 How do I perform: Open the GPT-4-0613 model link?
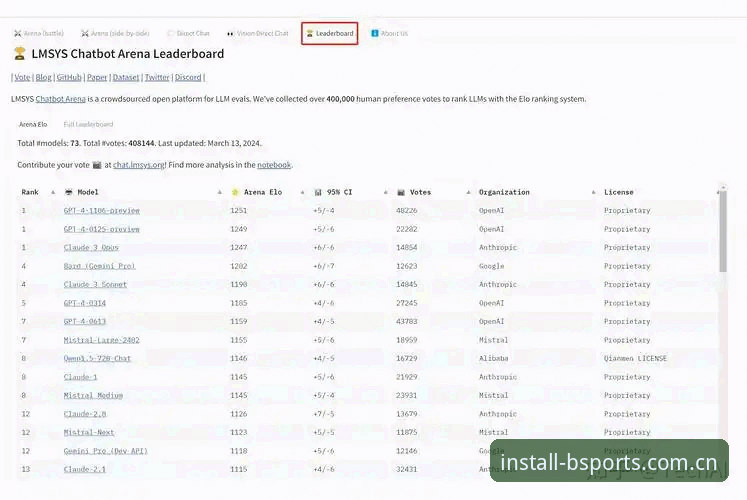coord(85,321)
